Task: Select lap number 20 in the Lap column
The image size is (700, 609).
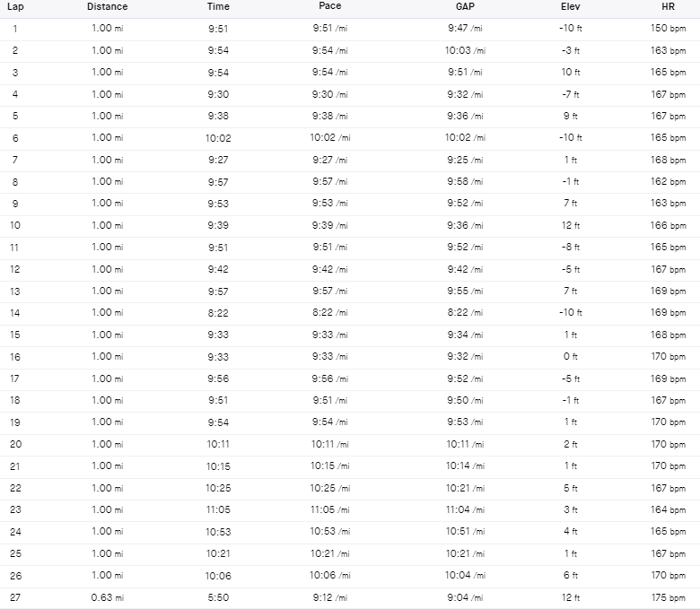Action: [15, 444]
